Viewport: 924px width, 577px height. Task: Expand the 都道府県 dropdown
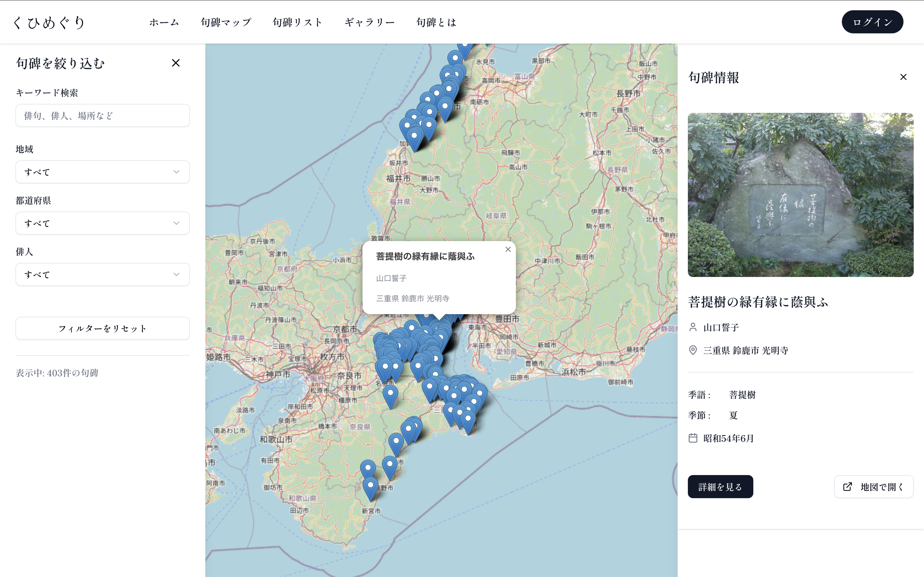102,223
